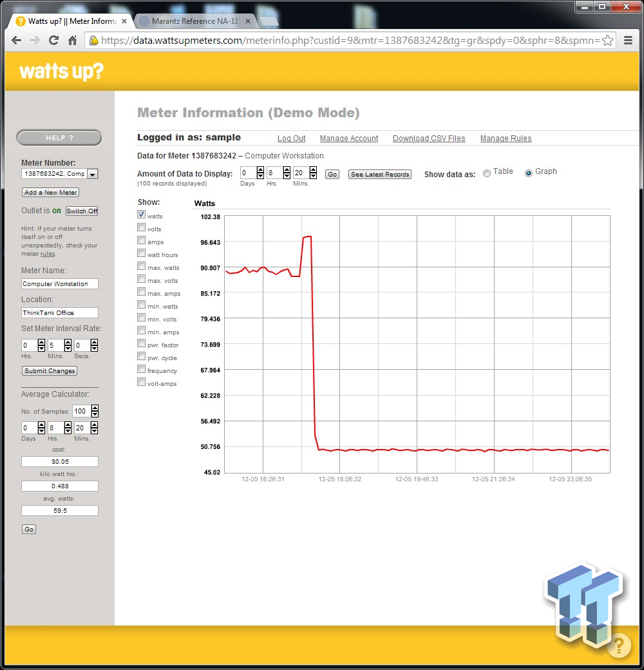This screenshot has width=644, height=670.
Task: Reload the page with the refresh icon
Action: tap(54, 40)
